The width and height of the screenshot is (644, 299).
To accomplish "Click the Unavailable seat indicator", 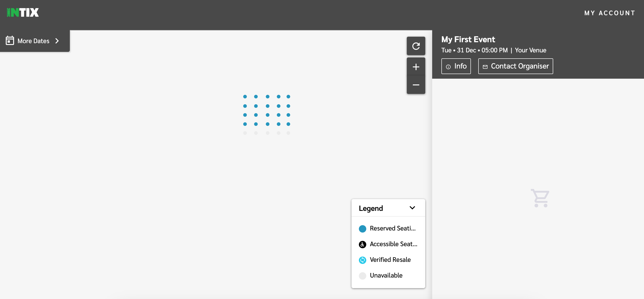I will click(x=362, y=275).
